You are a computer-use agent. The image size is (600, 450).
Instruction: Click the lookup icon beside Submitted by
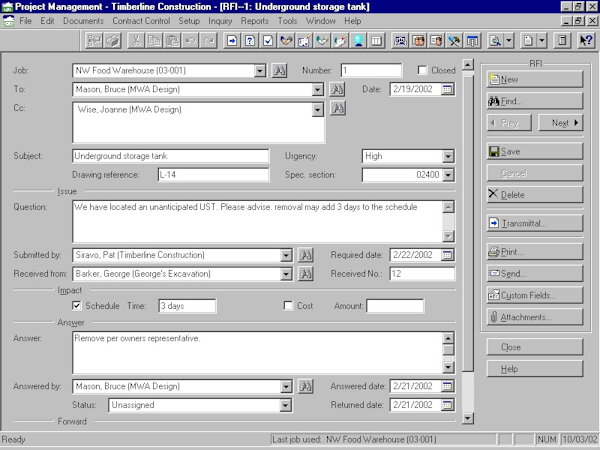306,255
